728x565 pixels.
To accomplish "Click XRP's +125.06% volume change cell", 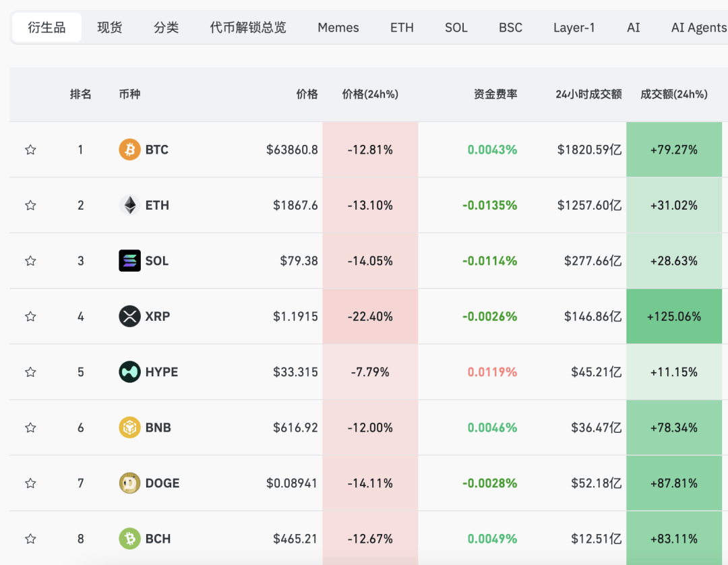I will point(673,316).
